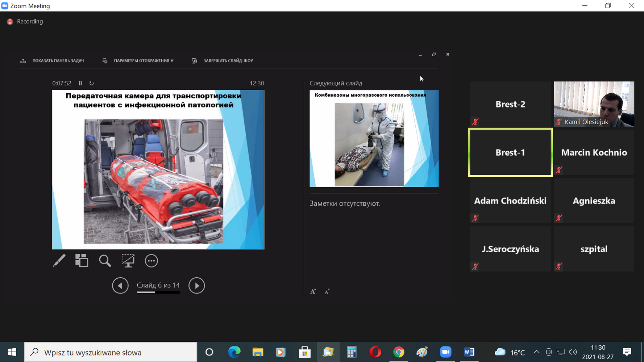This screenshot has height=362, width=644.
Task: Click the magnifier zoom into slide tool
Action: (105, 261)
